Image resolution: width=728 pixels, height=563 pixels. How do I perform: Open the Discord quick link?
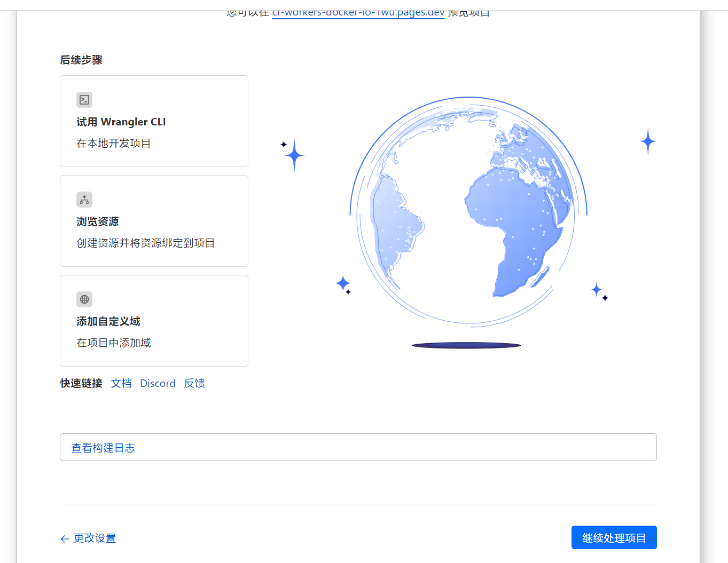[158, 384]
